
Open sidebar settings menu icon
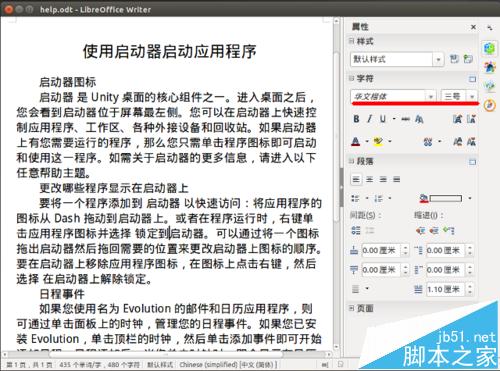tap(490, 28)
